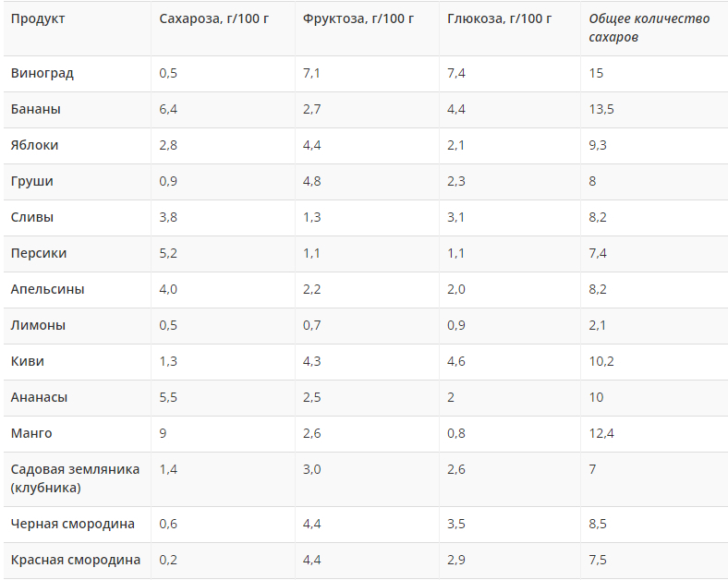The width and height of the screenshot is (728, 580).
Task: Click the "Садовая земляника (клубника)" cell
Action: point(75,477)
